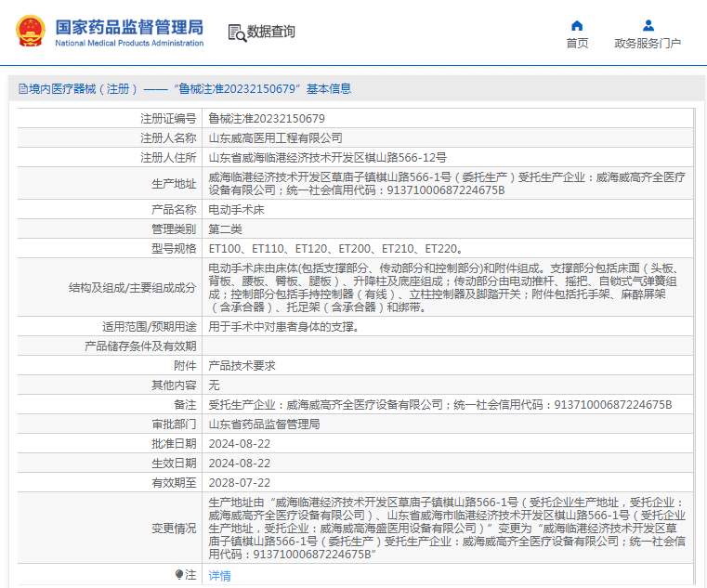Select 第二类 management class value

pos(225,229)
